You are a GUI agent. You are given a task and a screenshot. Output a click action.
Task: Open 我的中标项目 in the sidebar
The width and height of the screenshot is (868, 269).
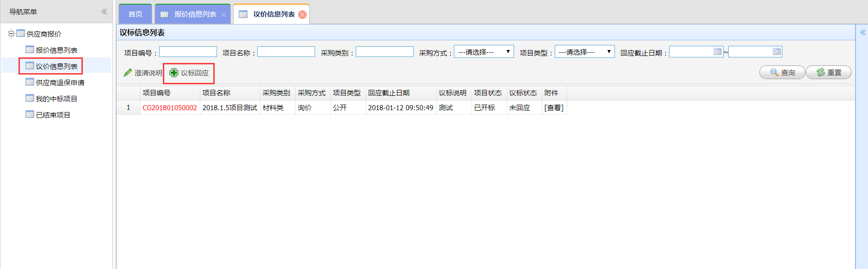pyautogui.click(x=56, y=99)
